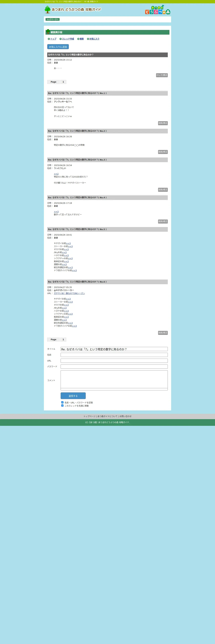In reply No.5, click >>3 after /9ryお前

pos(64,252)
